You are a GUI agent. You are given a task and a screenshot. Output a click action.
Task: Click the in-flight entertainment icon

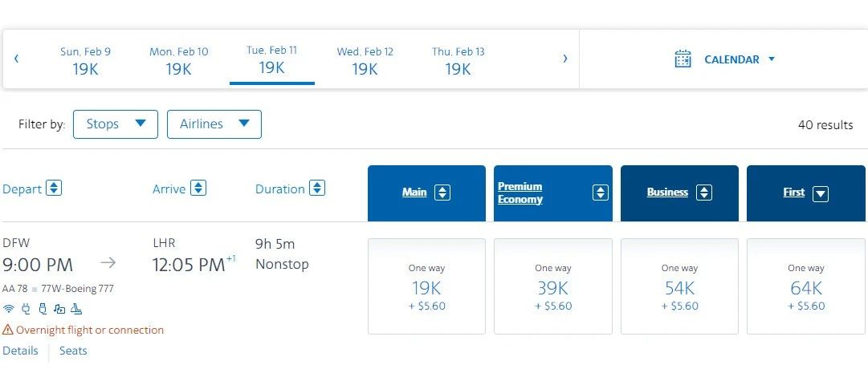pos(59,309)
